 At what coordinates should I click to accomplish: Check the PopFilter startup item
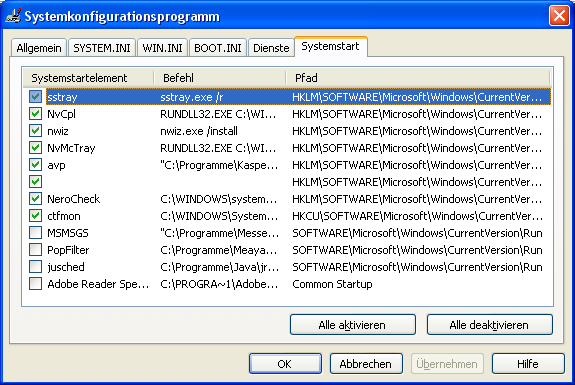point(36,250)
